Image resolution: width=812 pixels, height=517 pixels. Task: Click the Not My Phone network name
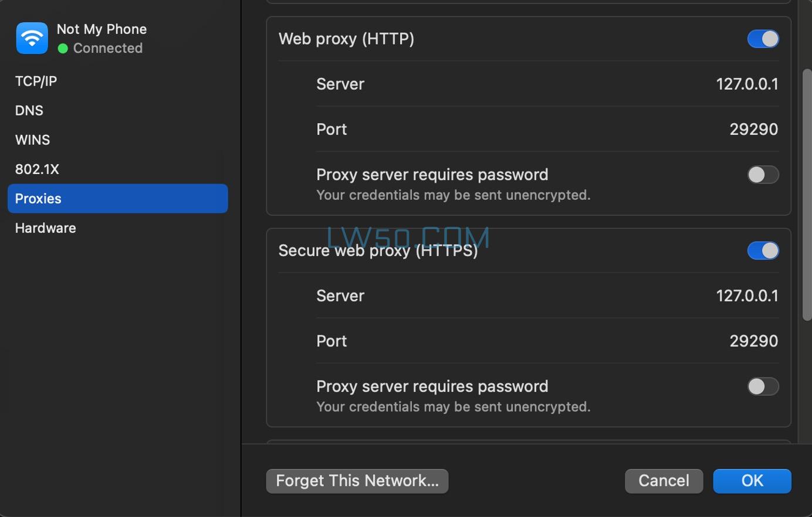[101, 29]
